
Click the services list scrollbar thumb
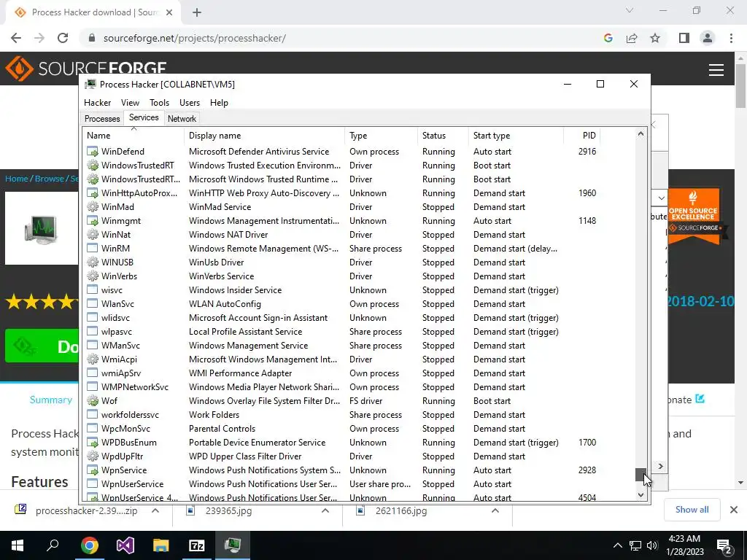pyautogui.click(x=640, y=474)
